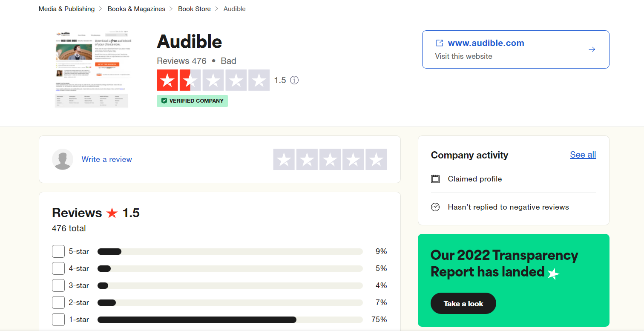Open See all company activity
Viewport: 644px width, 331px height.
click(x=583, y=155)
